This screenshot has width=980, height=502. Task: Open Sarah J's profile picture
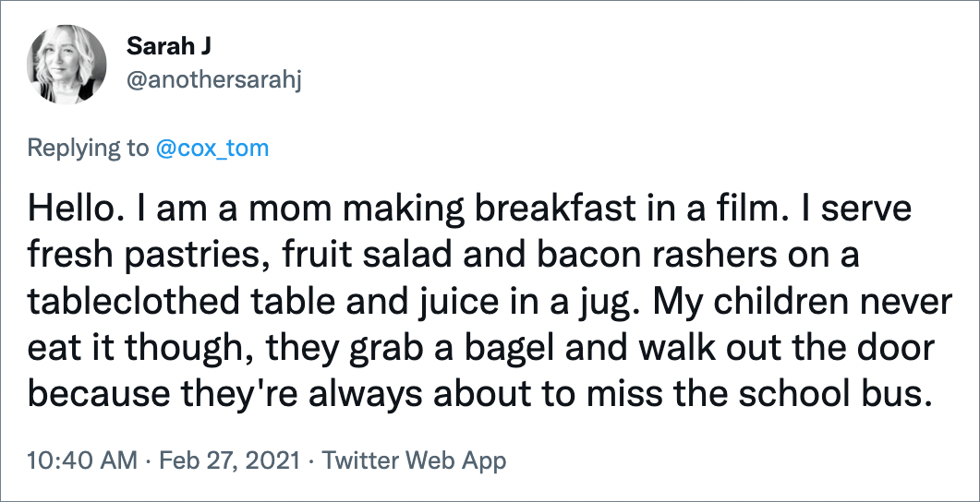pos(67,65)
